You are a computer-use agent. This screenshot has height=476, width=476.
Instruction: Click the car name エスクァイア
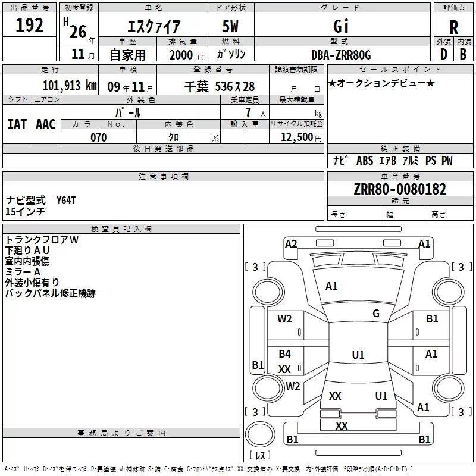pyautogui.click(x=154, y=26)
